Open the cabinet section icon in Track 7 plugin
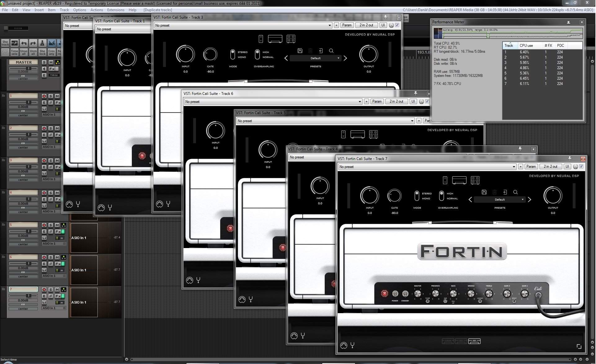The width and height of the screenshot is (596, 364). pos(475,180)
